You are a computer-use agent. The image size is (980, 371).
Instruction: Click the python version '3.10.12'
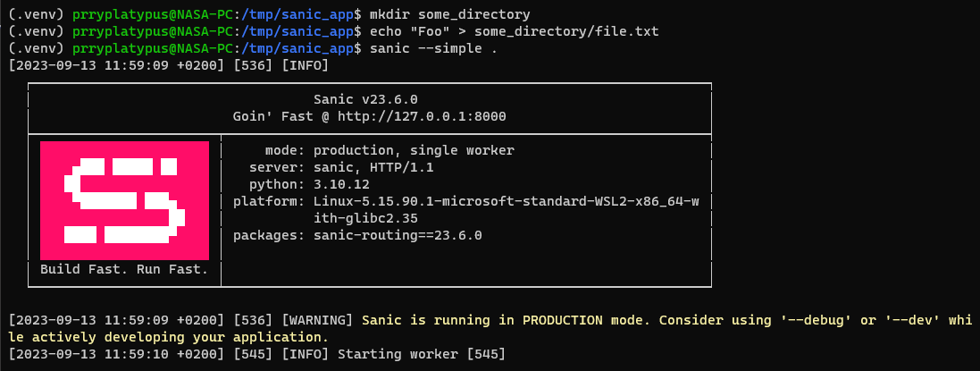pyautogui.click(x=341, y=184)
